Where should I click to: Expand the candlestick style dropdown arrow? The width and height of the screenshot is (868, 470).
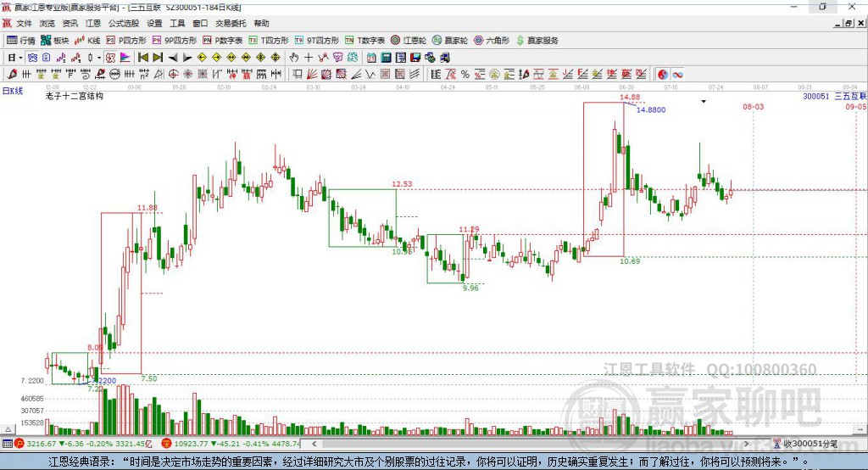tap(99, 58)
